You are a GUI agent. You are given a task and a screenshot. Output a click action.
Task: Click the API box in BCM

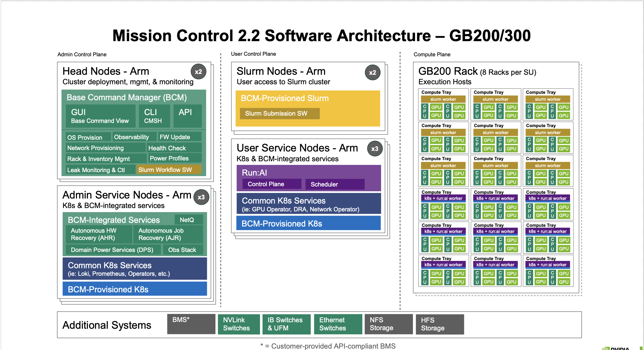click(x=187, y=116)
